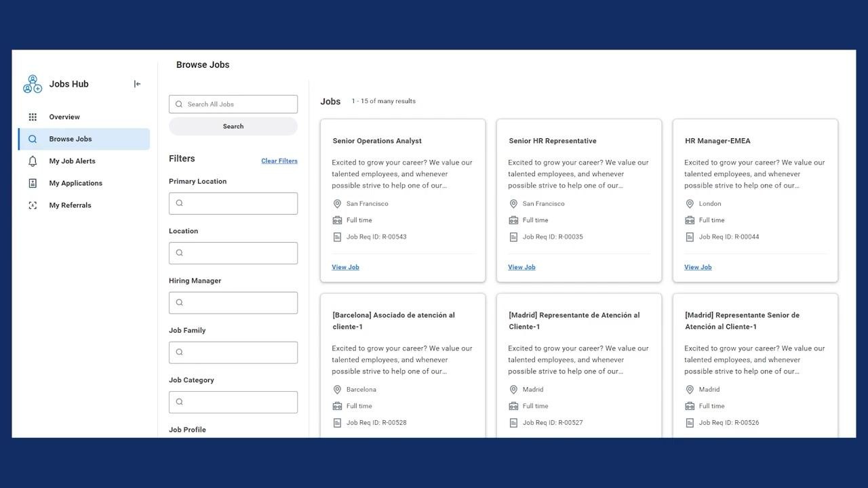
Task: View Job for Senior HR Representative
Action: (521, 267)
